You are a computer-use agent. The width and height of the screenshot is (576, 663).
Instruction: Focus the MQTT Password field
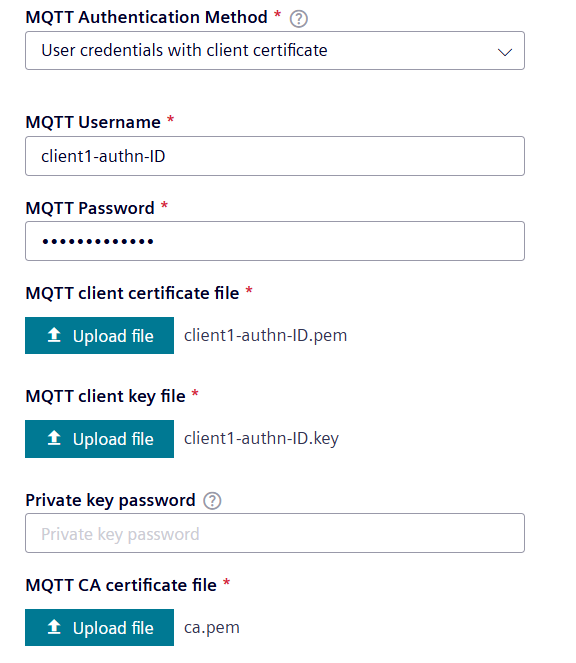coord(275,241)
